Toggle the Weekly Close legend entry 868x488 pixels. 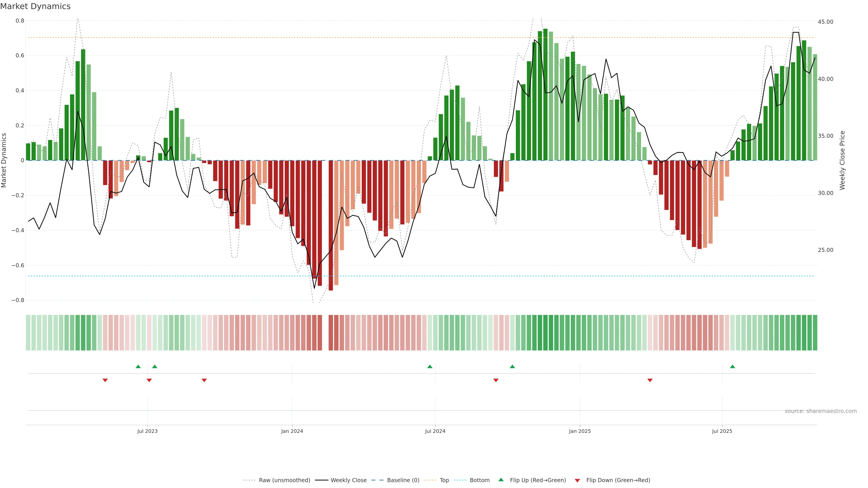pyautogui.click(x=348, y=480)
